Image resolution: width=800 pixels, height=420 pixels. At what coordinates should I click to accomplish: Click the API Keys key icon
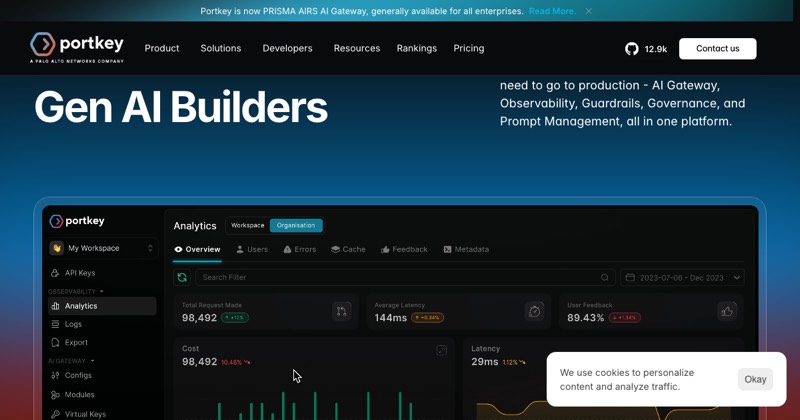coord(55,273)
